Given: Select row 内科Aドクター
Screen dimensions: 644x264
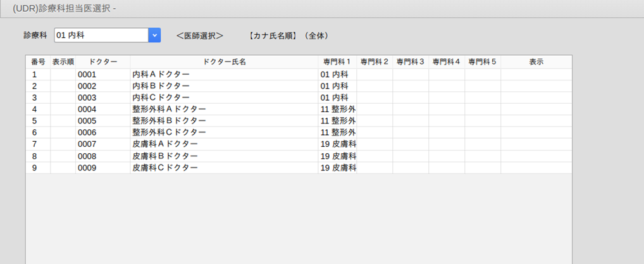Looking at the screenshot, I should [299, 75].
